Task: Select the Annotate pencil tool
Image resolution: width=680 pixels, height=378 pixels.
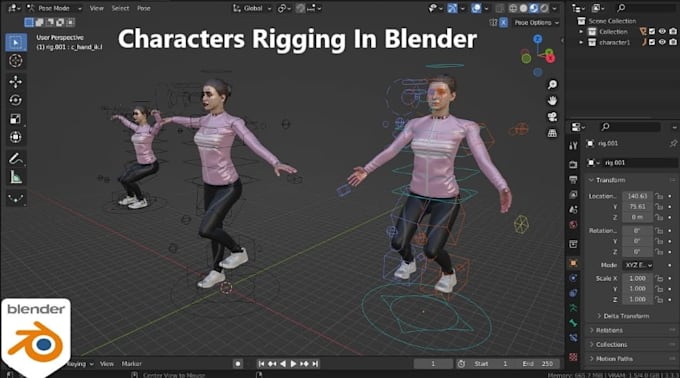Action: tap(16, 159)
